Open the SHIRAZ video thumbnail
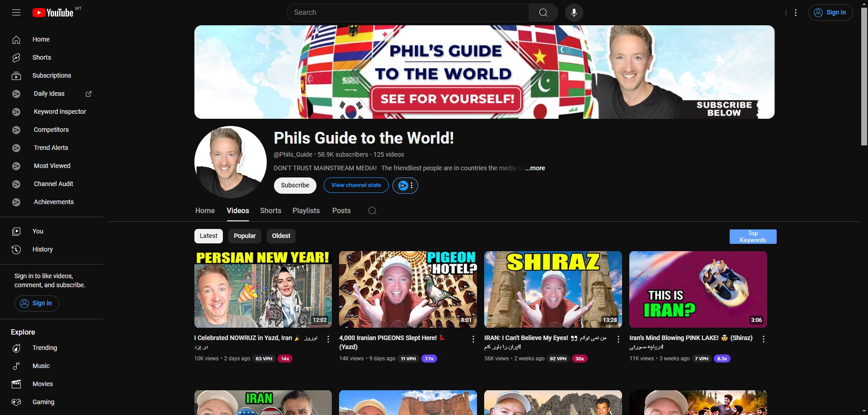This screenshot has height=415, width=868. click(x=553, y=289)
